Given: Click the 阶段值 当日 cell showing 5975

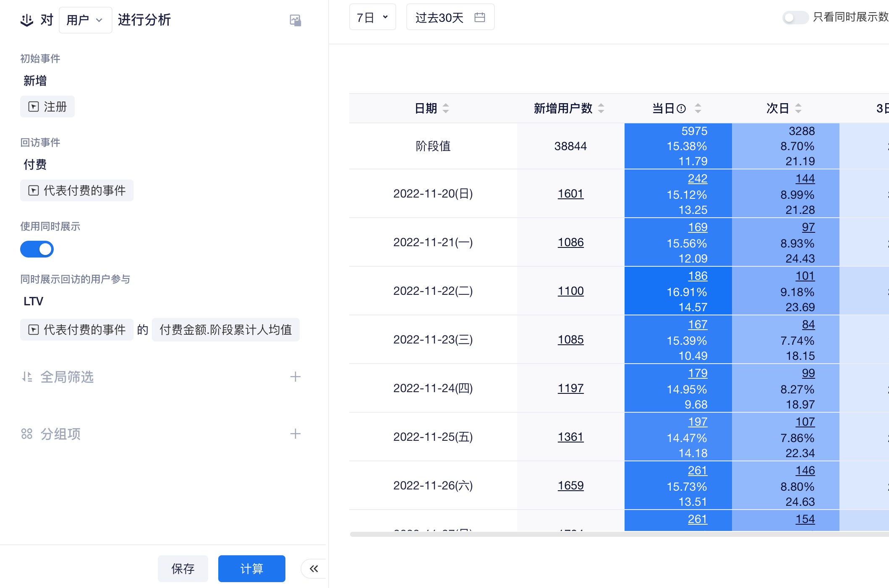Looking at the screenshot, I should click(678, 146).
